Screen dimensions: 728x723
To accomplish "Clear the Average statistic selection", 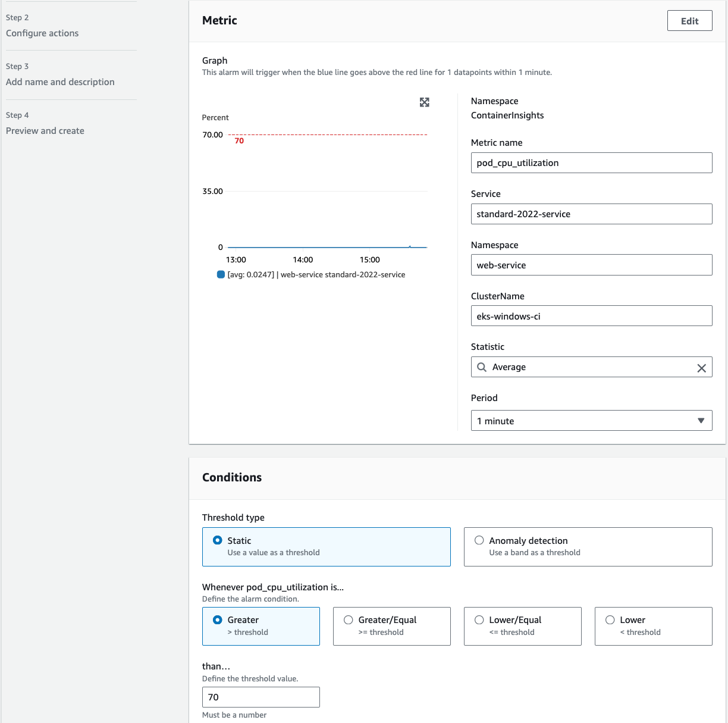I will (x=701, y=368).
